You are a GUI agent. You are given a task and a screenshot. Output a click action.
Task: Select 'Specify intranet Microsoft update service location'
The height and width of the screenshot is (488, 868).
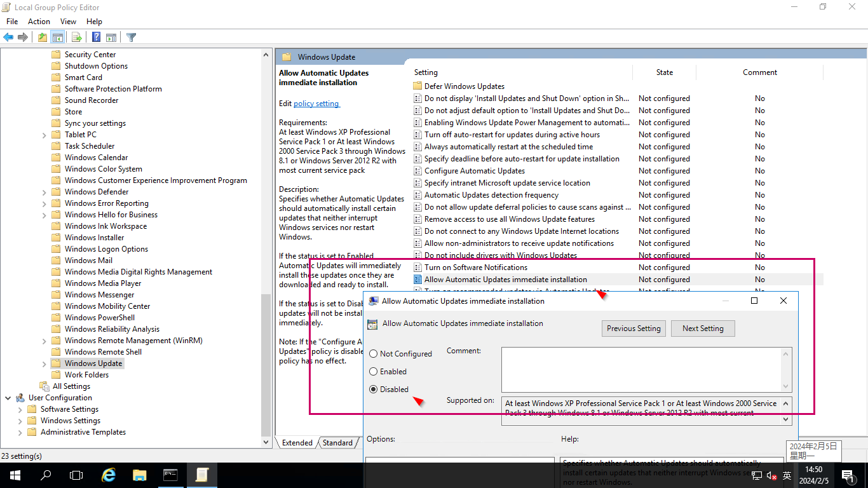[x=507, y=183]
